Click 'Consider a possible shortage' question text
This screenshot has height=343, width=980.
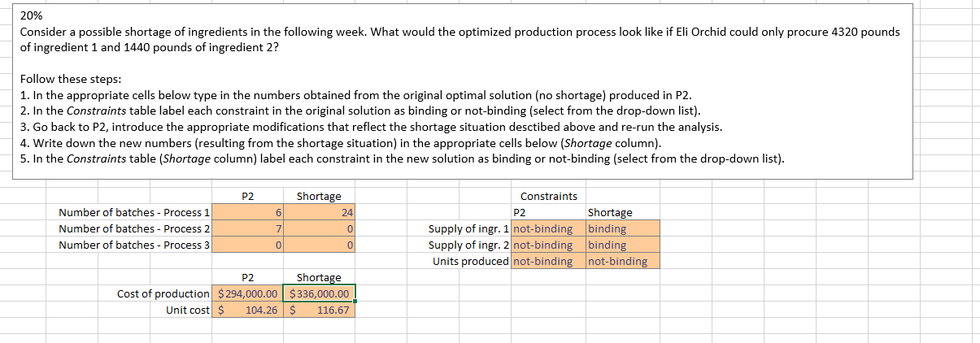(x=460, y=40)
